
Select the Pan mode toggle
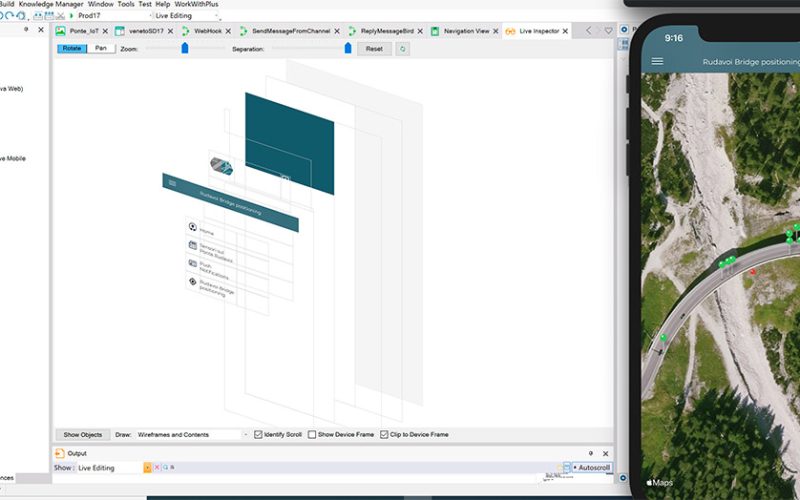pyautogui.click(x=101, y=48)
